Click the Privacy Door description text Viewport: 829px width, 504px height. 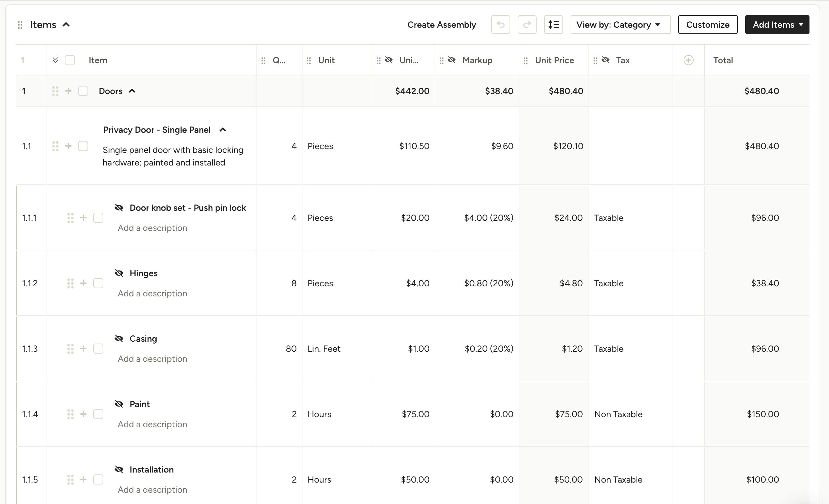point(172,156)
